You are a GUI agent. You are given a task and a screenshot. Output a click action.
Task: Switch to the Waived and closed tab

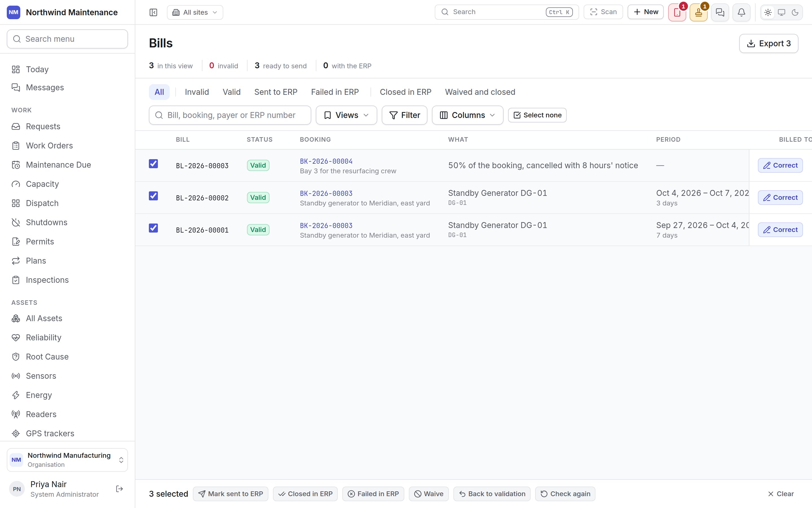480,92
